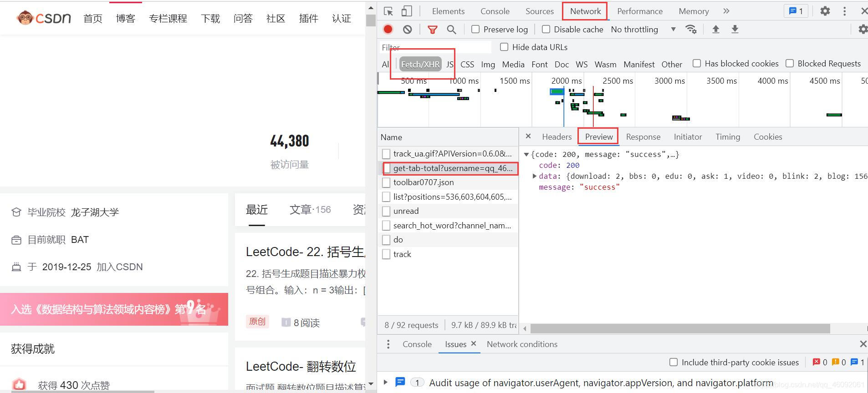Screen dimensions: 868x393
Task: Close the Issues drawer tab
Action: pyautogui.click(x=474, y=344)
